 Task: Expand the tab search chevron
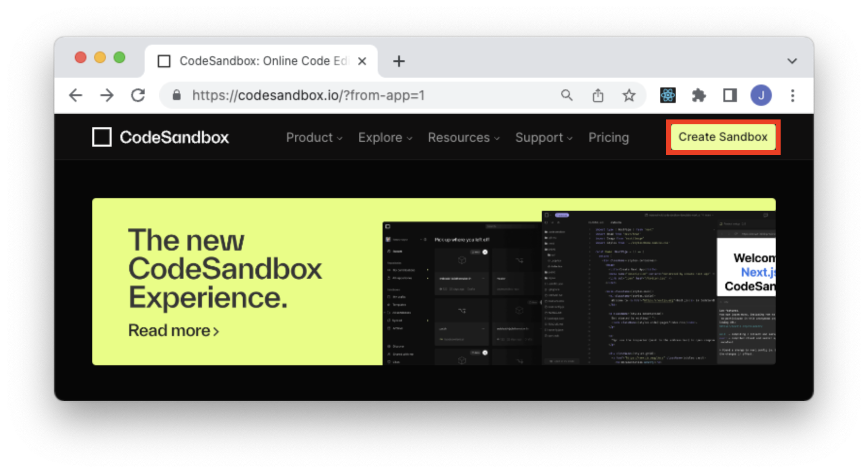(792, 61)
